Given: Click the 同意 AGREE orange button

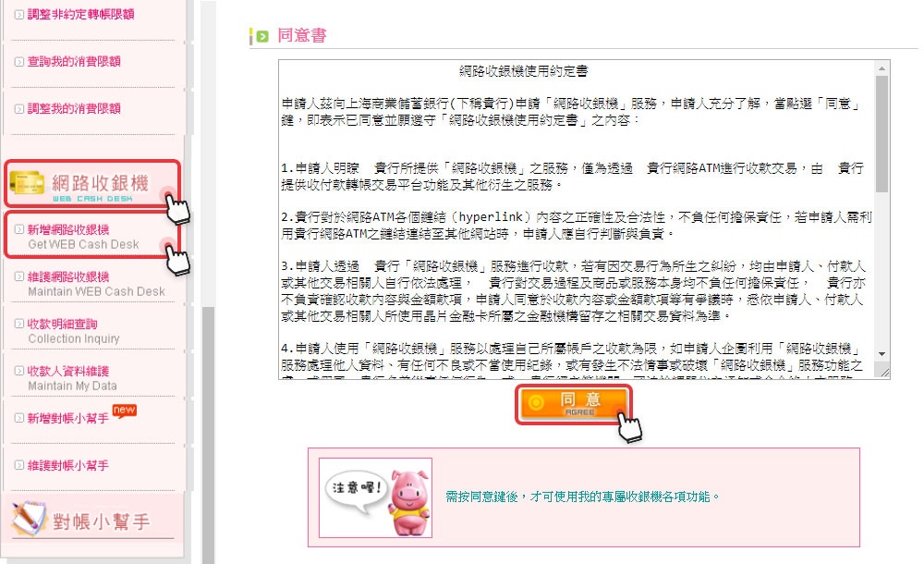Looking at the screenshot, I should (x=574, y=404).
